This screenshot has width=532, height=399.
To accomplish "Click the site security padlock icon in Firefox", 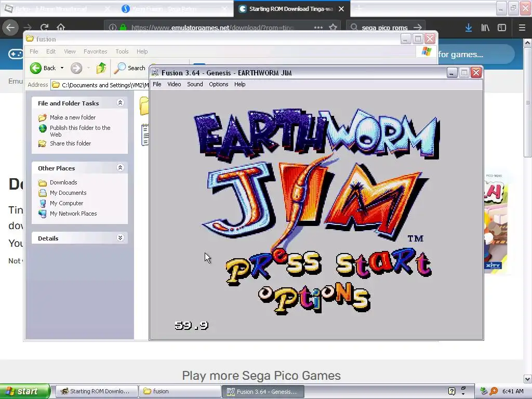I will coord(123,28).
